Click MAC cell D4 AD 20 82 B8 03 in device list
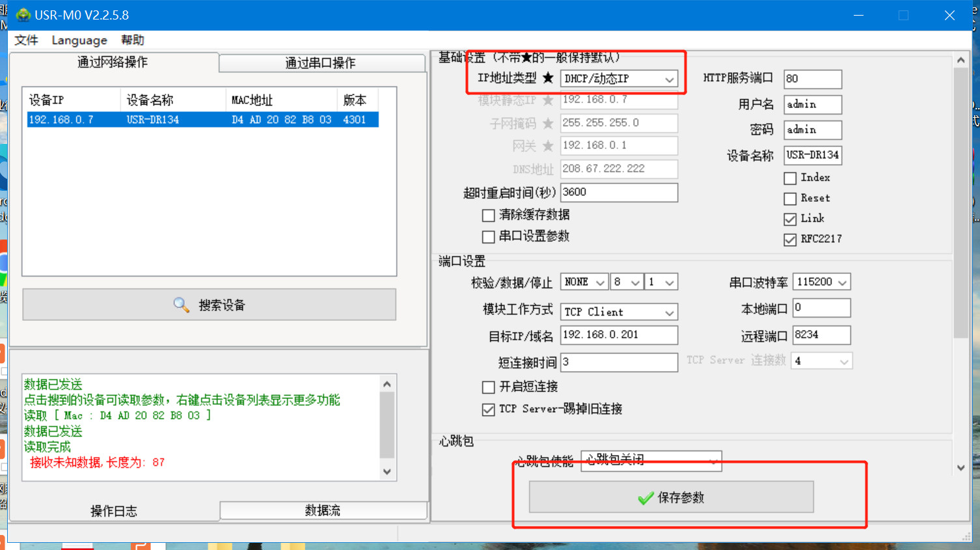 pos(281,120)
